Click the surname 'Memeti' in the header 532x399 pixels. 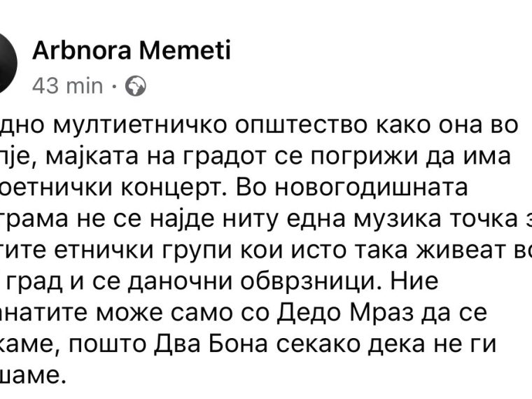pos(185,50)
